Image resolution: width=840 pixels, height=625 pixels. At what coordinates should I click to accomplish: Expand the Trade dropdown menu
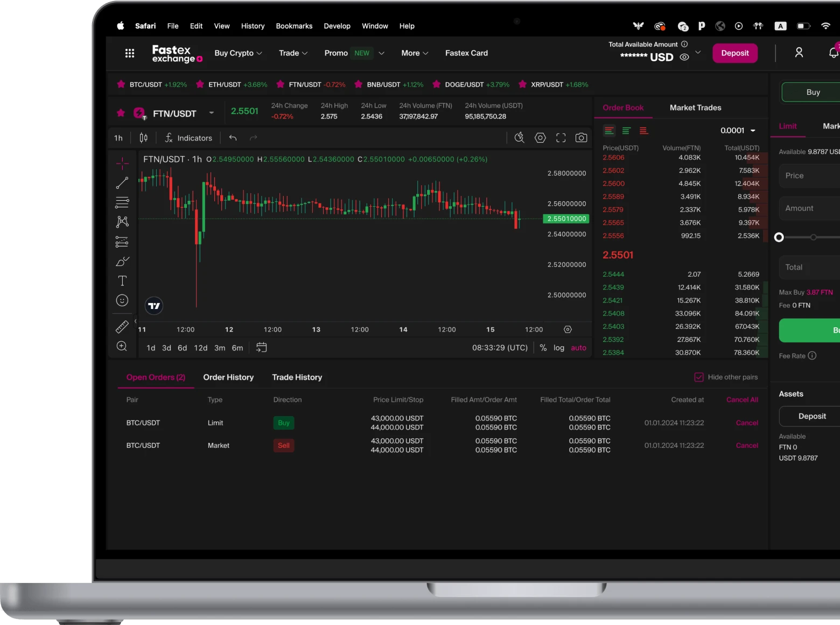[x=293, y=53]
